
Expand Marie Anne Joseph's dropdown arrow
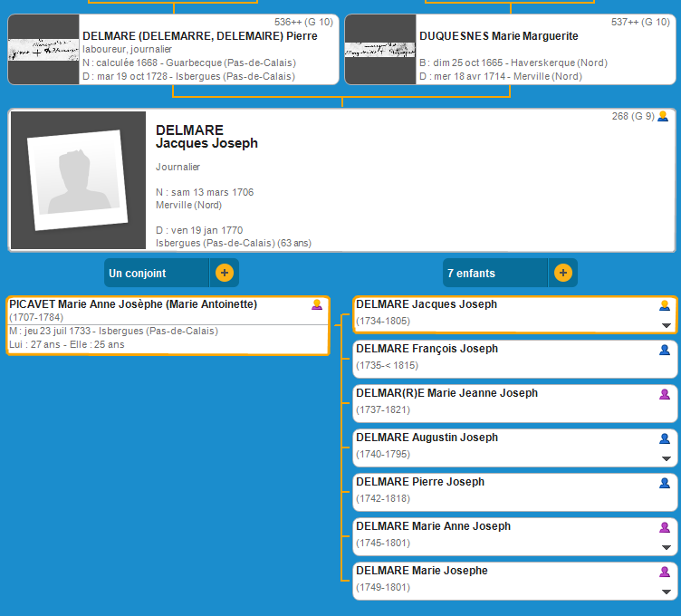[666, 547]
